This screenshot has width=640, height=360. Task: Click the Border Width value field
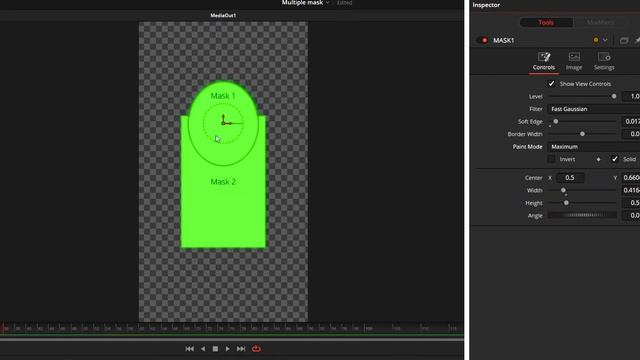coord(631,134)
